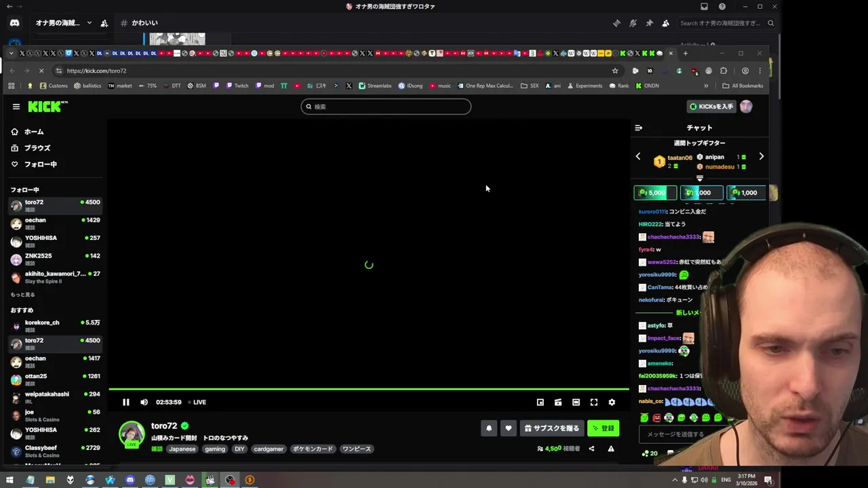The width and height of the screenshot is (868, 488).
Task: Expand hidden bookmarks chevron
Action: (706, 86)
